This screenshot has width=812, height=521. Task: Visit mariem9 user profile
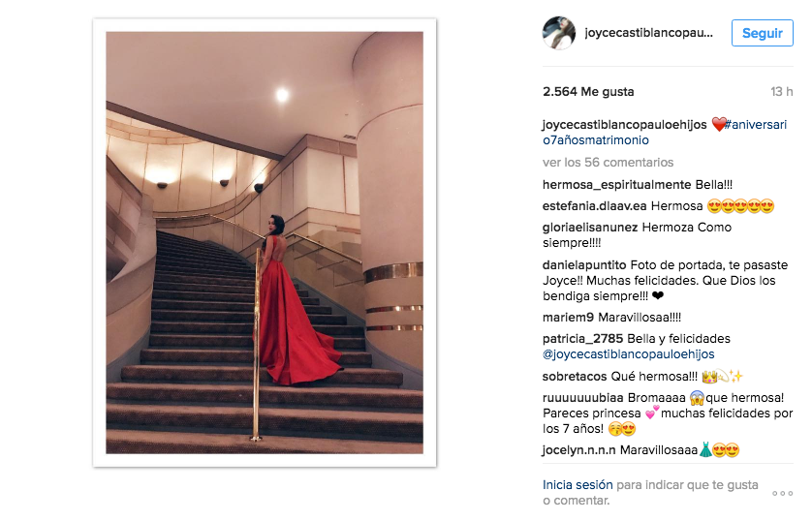point(568,318)
